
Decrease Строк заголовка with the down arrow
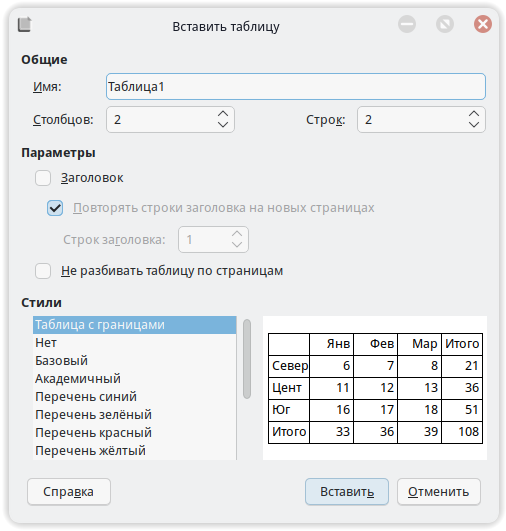(237, 245)
